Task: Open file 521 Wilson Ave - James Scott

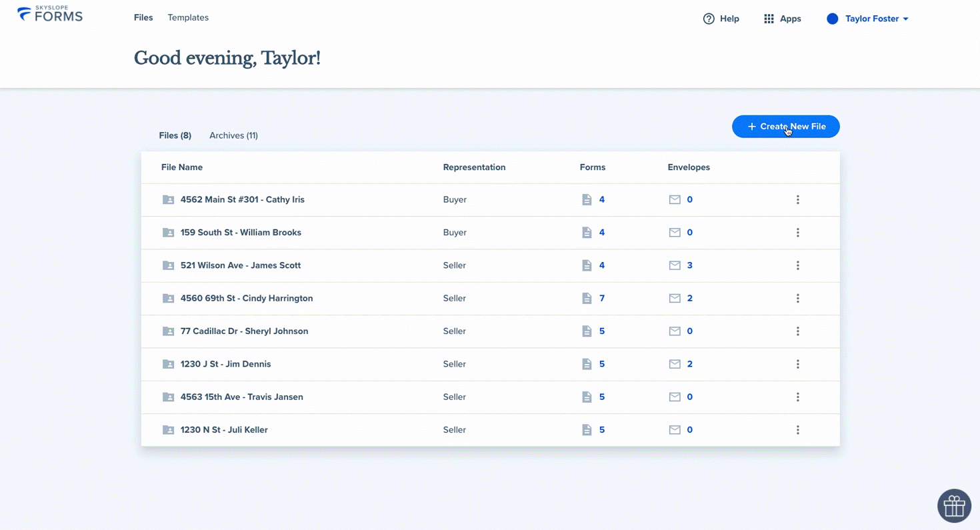Action: [241, 265]
